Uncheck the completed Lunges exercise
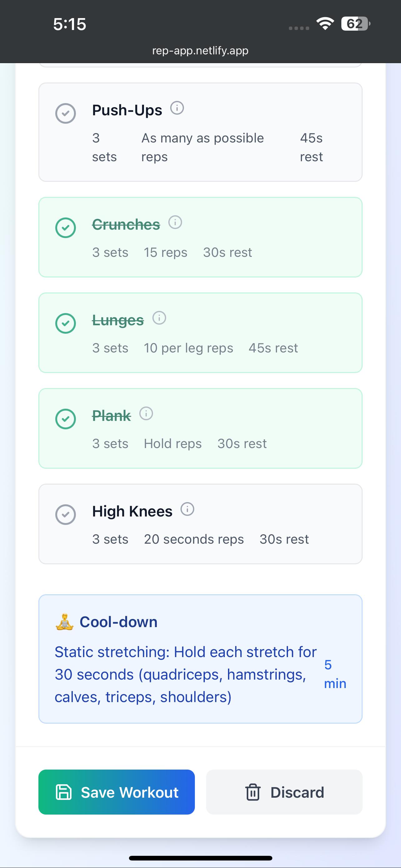Screen dimensions: 401x868 (x=66, y=323)
